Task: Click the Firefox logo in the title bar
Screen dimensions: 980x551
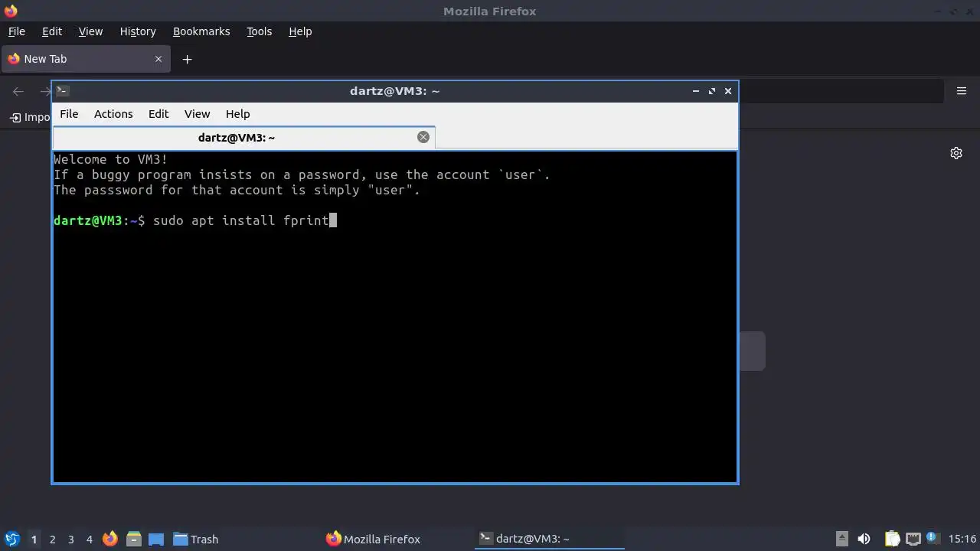Action: (x=11, y=11)
